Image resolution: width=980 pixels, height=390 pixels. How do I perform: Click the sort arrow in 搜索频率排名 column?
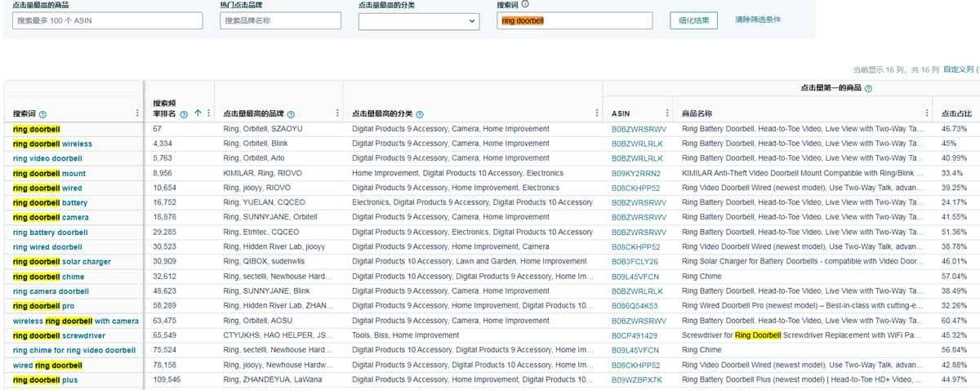pyautogui.click(x=198, y=113)
